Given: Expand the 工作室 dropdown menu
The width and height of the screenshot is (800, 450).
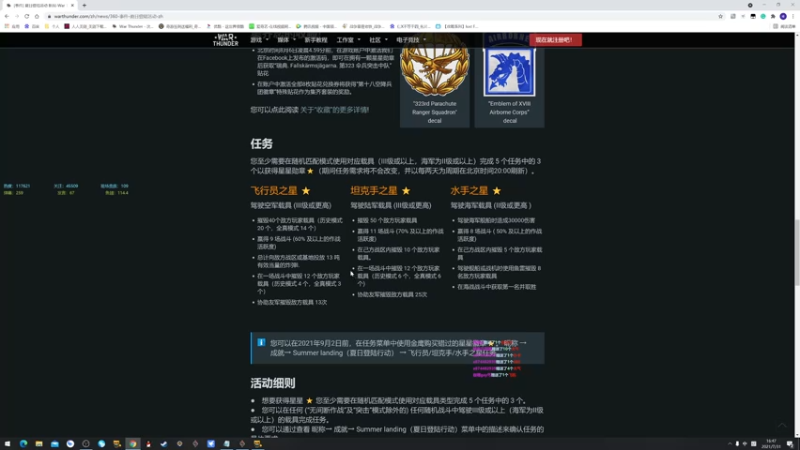Looking at the screenshot, I should (348, 40).
